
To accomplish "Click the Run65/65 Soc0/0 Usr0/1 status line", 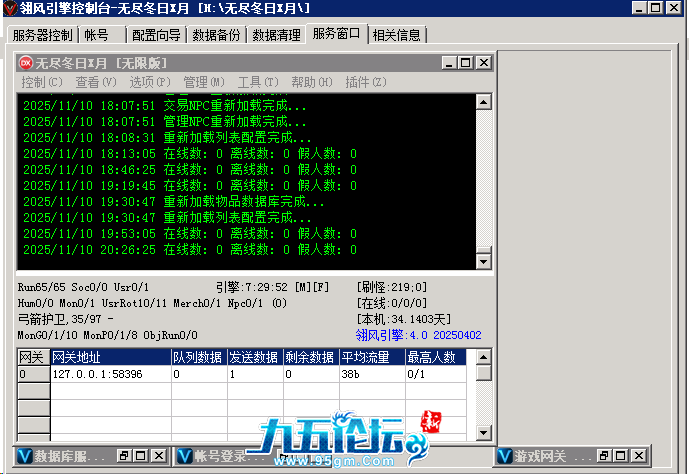I will pos(83,287).
